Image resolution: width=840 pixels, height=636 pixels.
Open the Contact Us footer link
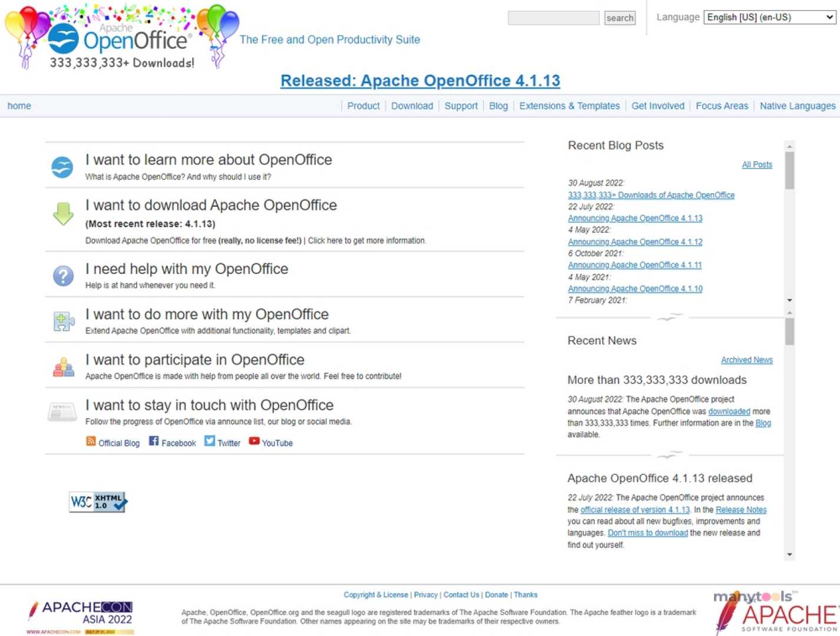(x=461, y=595)
